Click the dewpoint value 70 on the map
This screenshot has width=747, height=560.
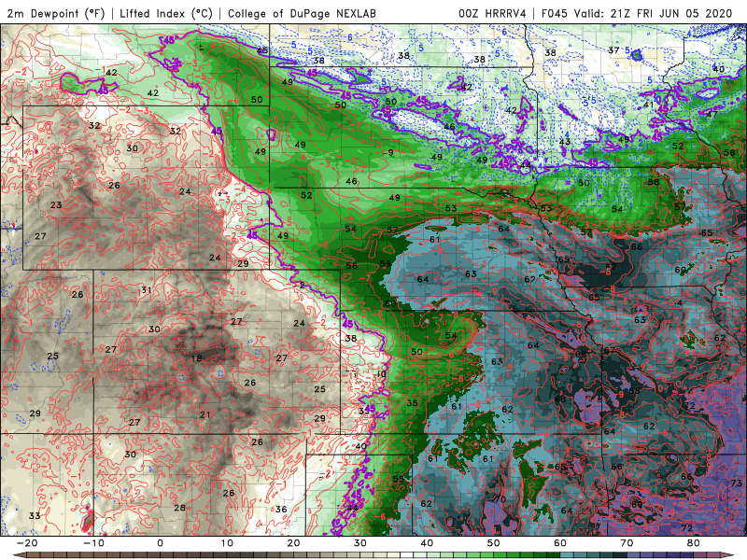(500, 499)
